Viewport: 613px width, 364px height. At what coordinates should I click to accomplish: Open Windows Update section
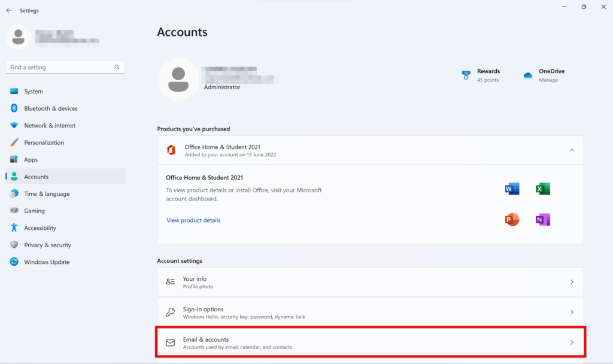click(x=47, y=262)
